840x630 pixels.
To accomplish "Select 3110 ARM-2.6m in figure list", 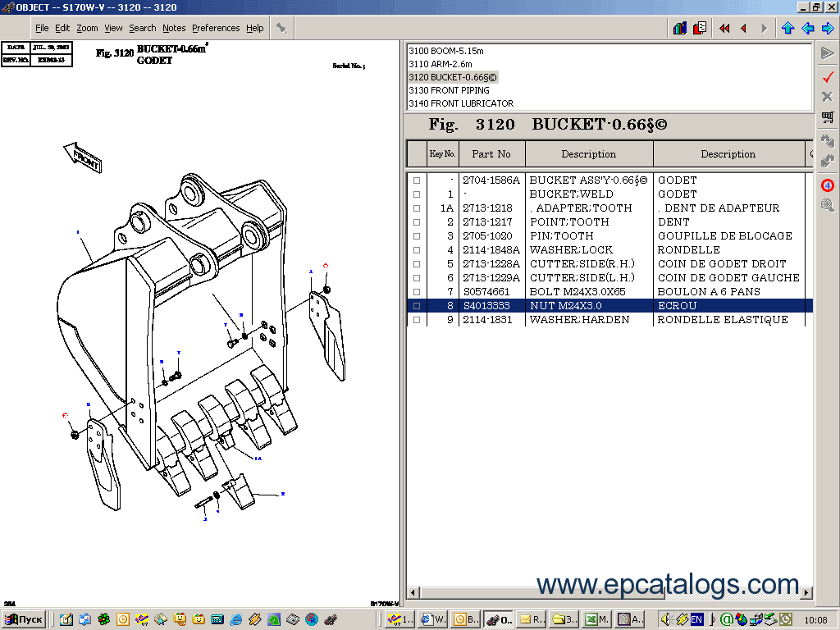I will pyautogui.click(x=441, y=64).
